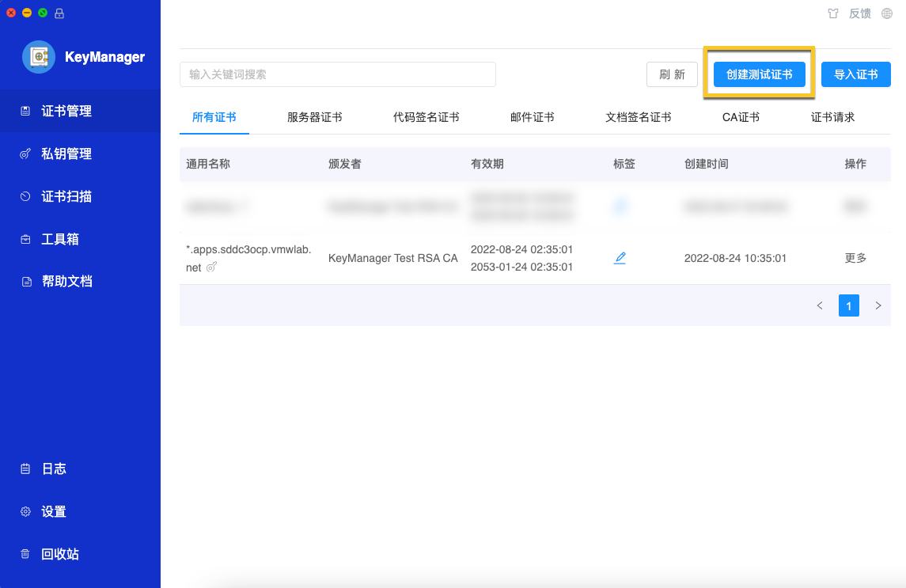Click the KeyManager title text
This screenshot has width=906, height=588.
point(104,57)
